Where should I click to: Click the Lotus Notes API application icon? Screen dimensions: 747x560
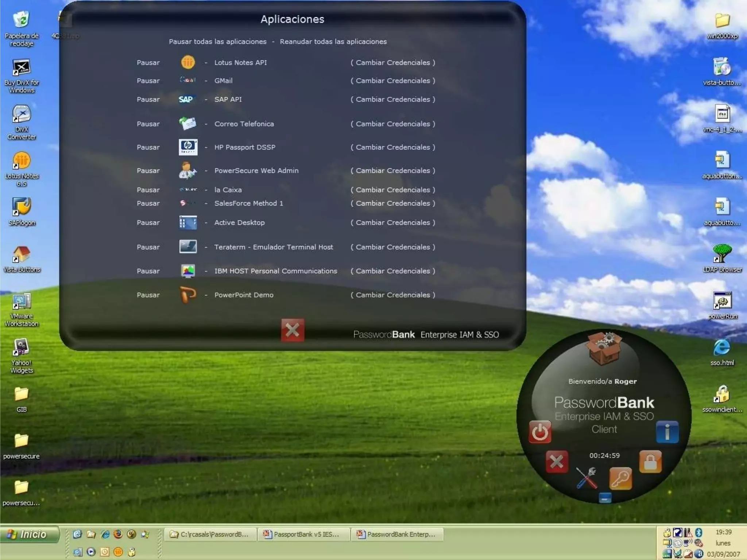tap(188, 62)
